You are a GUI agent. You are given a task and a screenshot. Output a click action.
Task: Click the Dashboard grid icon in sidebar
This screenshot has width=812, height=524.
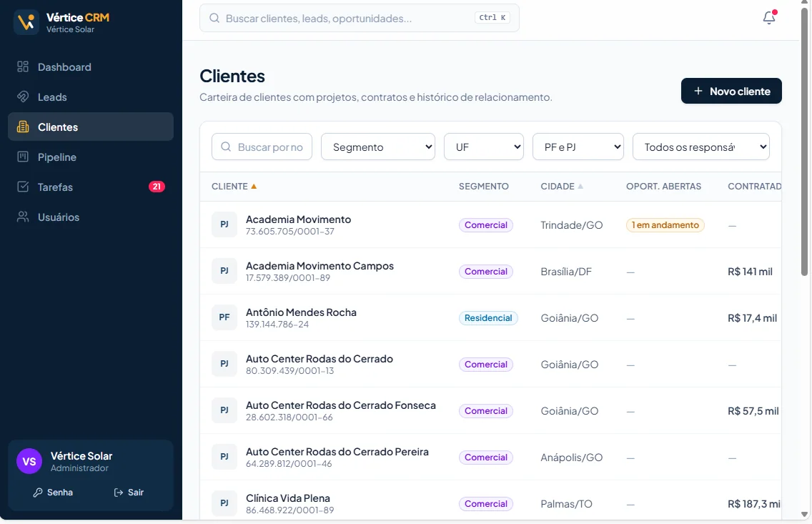[23, 66]
